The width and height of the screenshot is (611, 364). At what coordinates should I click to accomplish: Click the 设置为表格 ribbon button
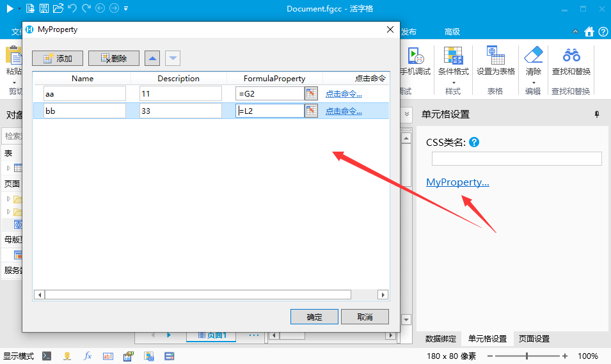[x=496, y=61]
